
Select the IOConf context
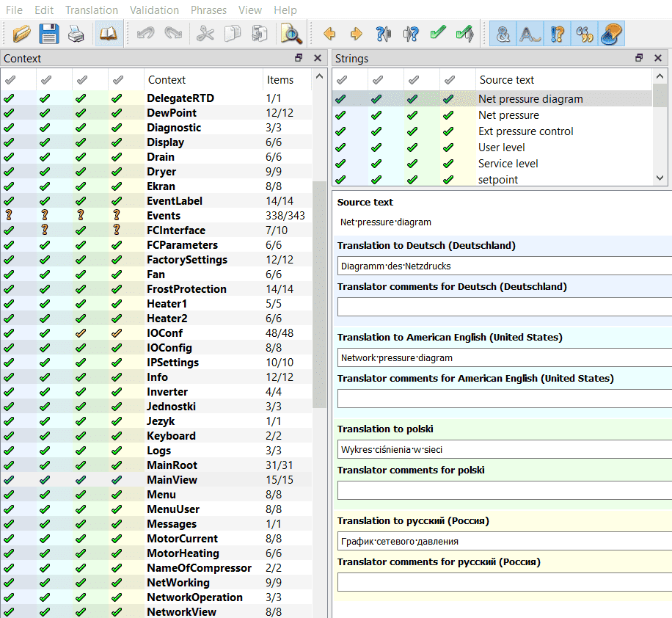pos(156,333)
